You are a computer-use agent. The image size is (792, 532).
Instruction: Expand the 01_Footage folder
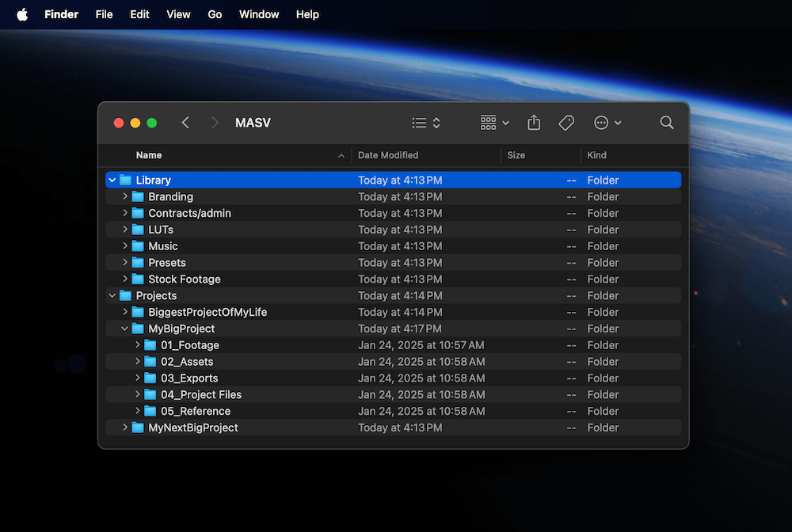tap(137, 345)
